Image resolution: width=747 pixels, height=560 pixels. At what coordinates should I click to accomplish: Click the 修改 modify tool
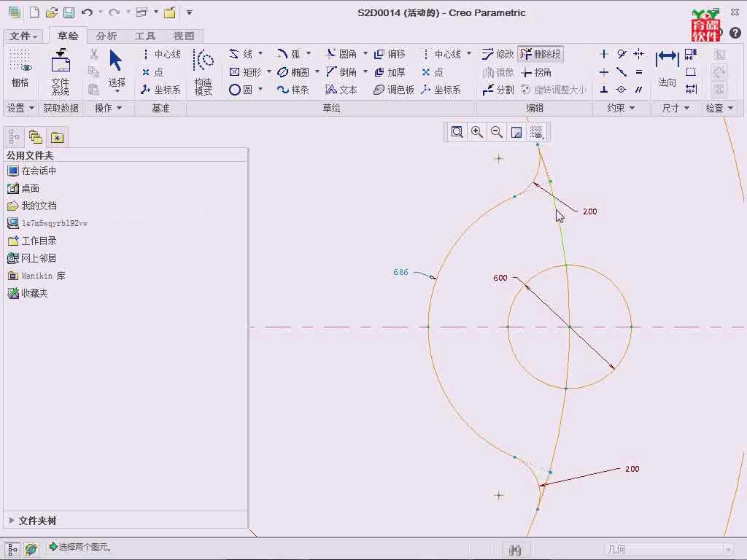(498, 54)
